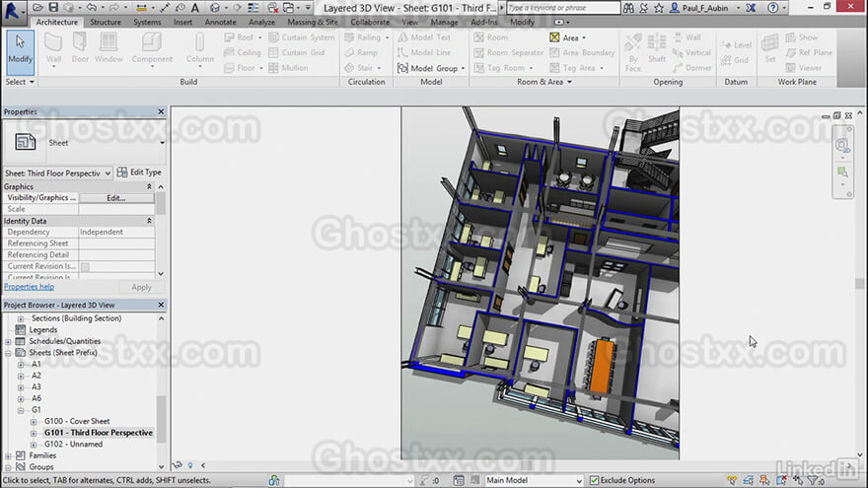The height and width of the screenshot is (488, 868).
Task: Open the Insert tab
Action: 182,22
